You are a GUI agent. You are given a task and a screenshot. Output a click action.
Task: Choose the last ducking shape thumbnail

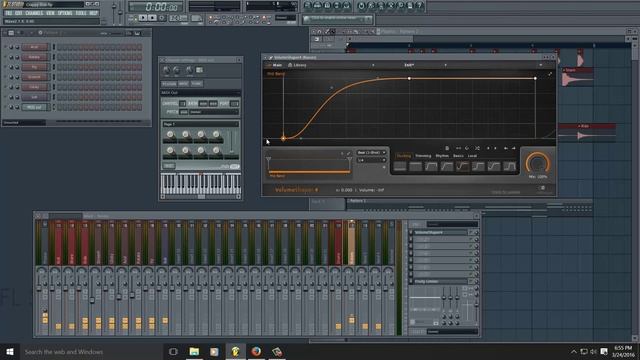coord(509,166)
